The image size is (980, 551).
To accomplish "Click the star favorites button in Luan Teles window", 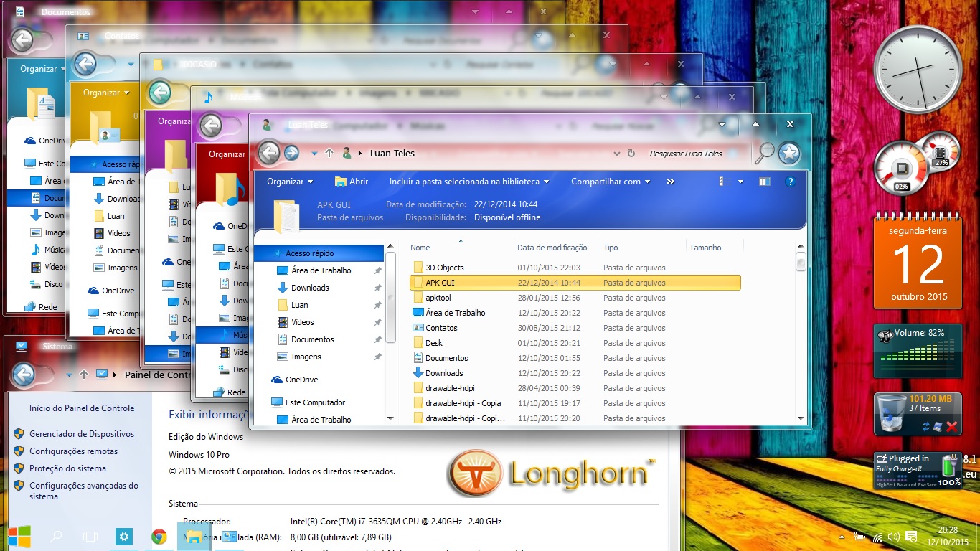I will point(789,153).
